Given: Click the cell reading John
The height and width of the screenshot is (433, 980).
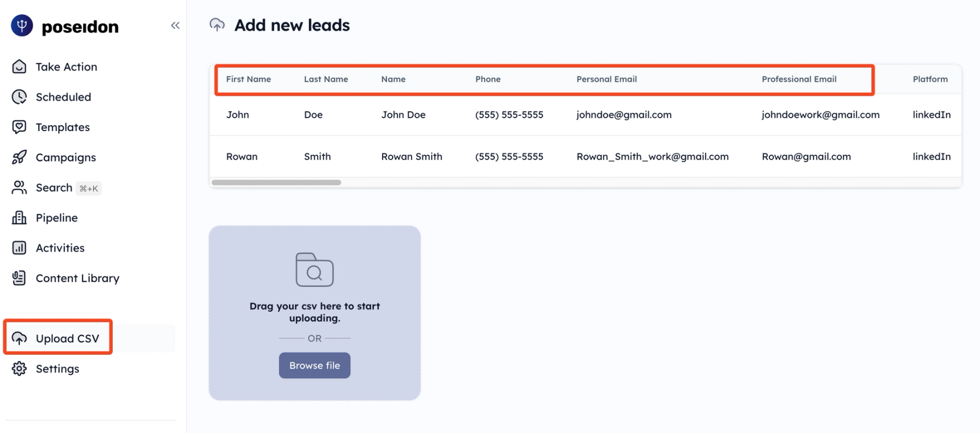Looking at the screenshot, I should [237, 114].
